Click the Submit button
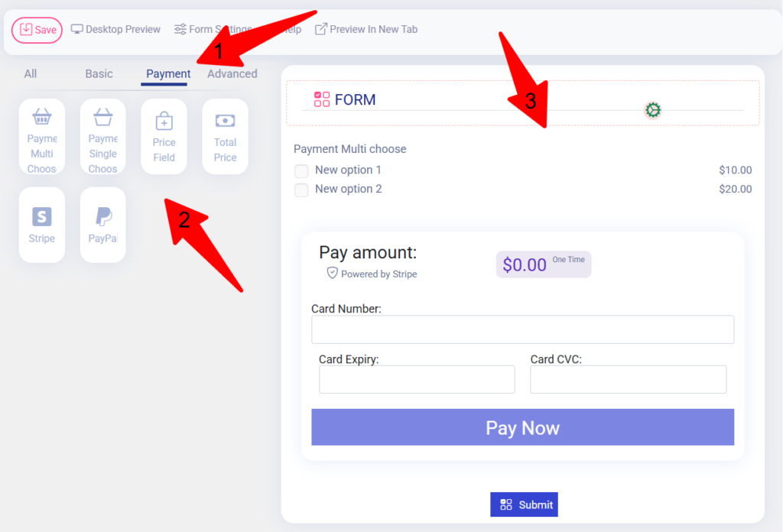The width and height of the screenshot is (783, 532). click(x=525, y=504)
